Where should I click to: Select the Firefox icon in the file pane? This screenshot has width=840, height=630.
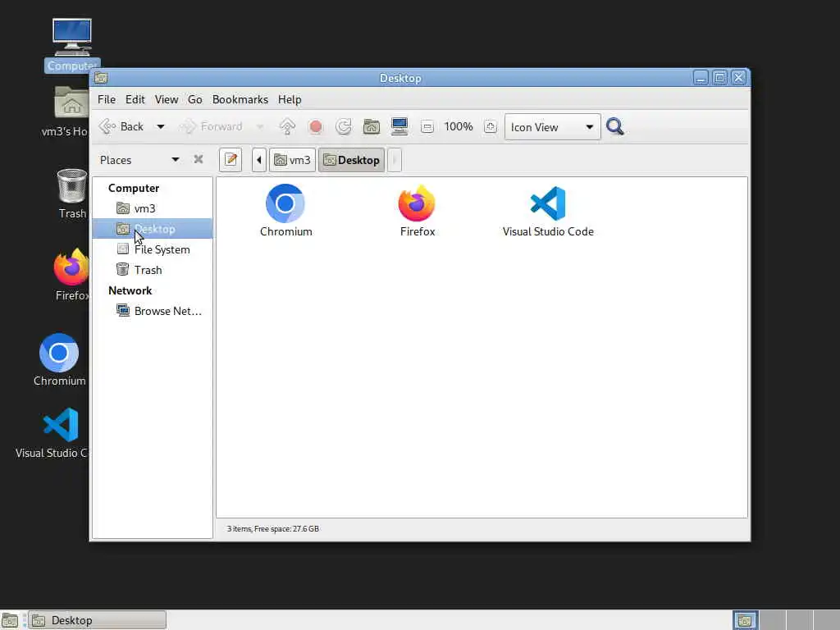click(418, 211)
